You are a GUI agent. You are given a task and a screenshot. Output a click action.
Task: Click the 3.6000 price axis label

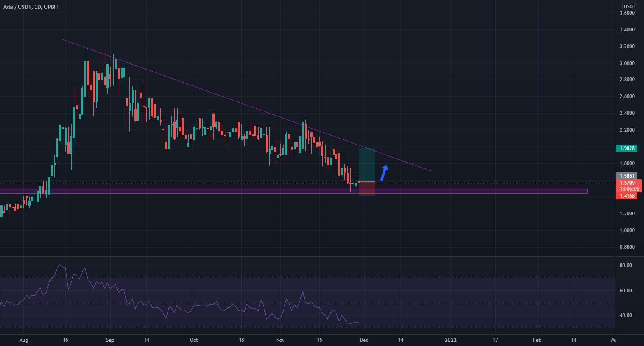click(627, 13)
